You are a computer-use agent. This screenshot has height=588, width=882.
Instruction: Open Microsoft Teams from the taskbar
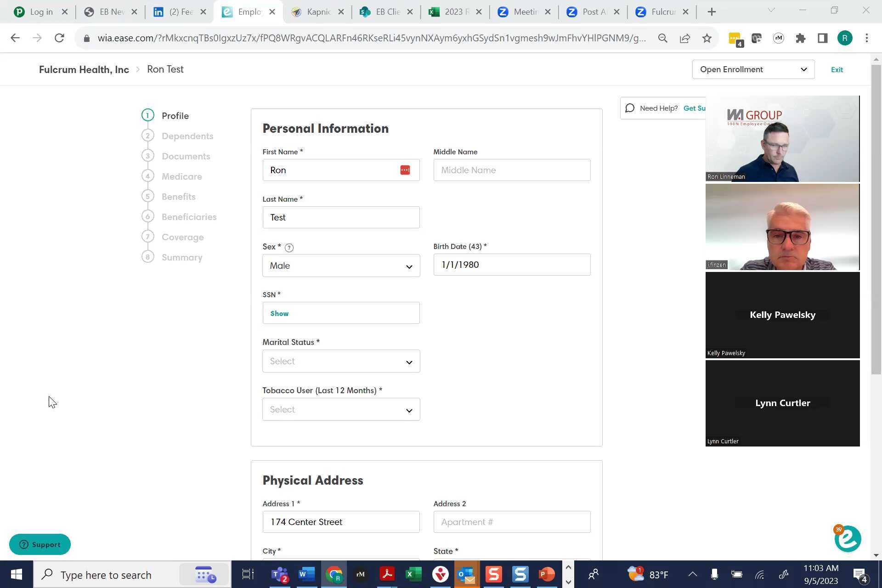click(x=280, y=574)
